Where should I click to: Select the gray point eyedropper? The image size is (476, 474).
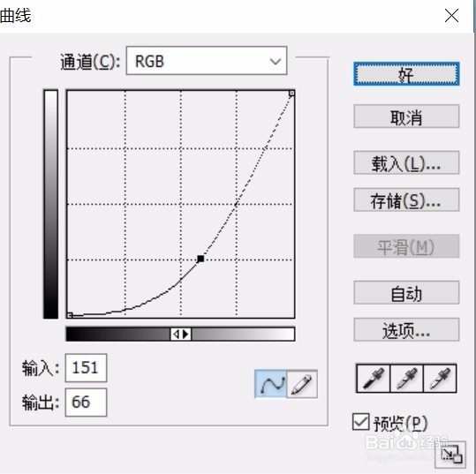pos(406,379)
